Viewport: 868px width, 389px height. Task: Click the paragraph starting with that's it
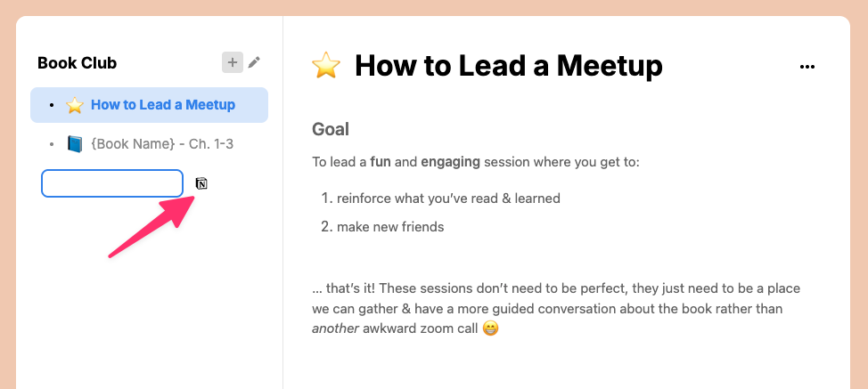pyautogui.click(x=556, y=308)
